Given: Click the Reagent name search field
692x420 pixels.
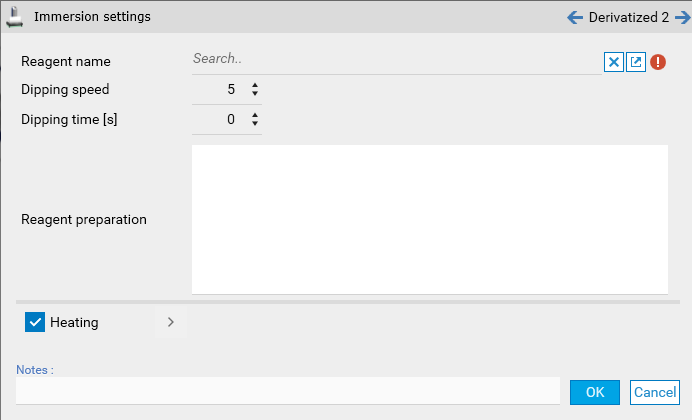Looking at the screenshot, I should point(395,60).
